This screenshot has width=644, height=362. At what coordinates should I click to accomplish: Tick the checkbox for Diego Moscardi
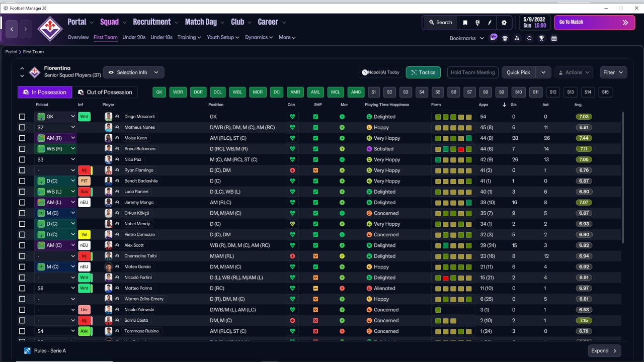pos(22,117)
